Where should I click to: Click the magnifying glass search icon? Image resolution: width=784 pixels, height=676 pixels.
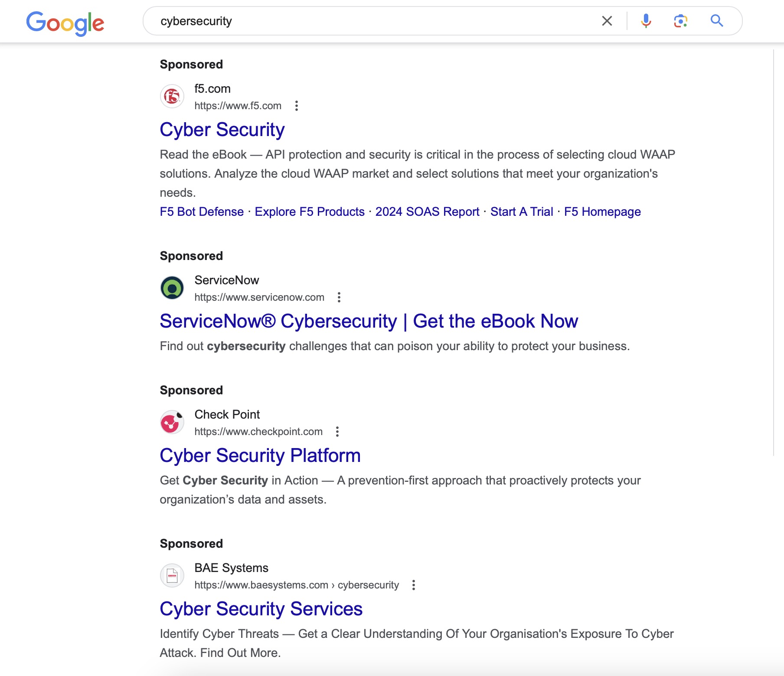[x=716, y=21]
